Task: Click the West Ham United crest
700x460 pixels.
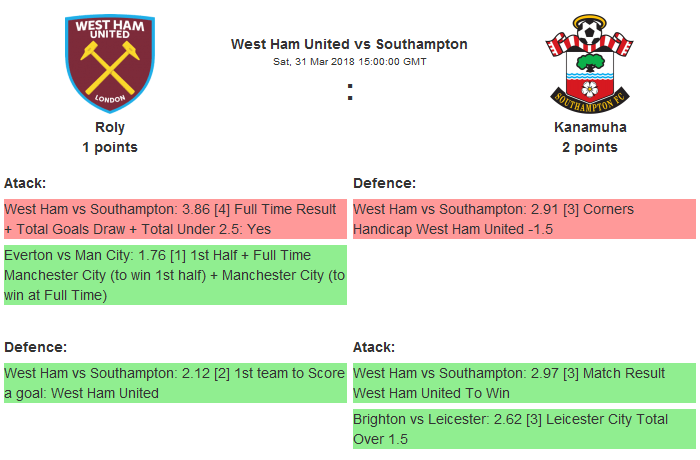Action: point(110,64)
